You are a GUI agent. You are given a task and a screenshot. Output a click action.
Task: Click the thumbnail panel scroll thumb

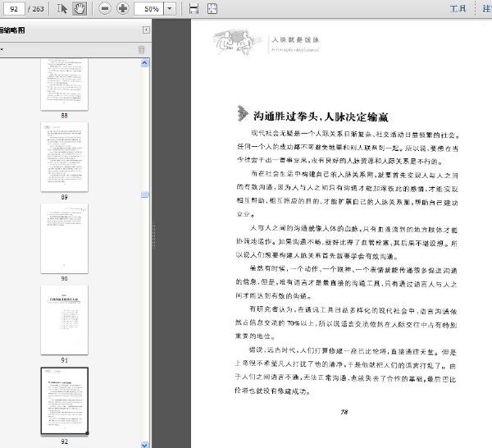(144, 195)
